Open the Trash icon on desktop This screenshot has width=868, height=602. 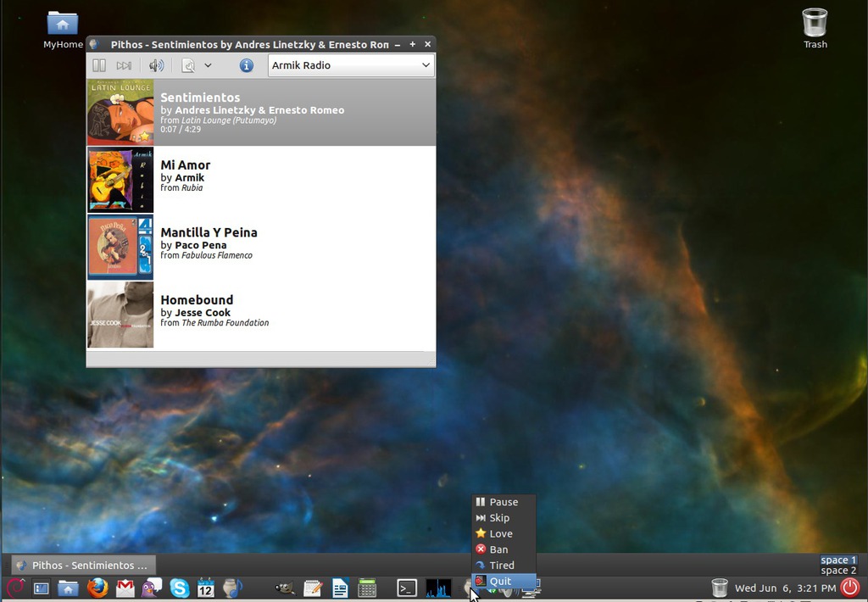coord(815,29)
